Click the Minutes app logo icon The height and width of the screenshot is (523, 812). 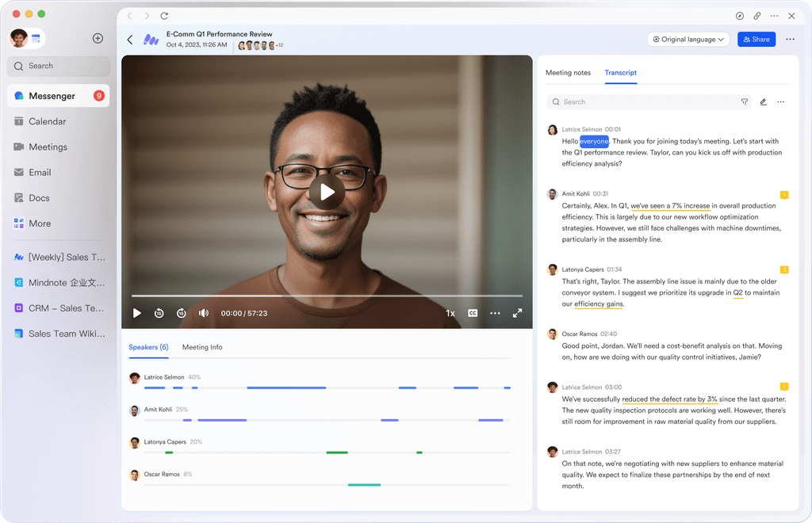coord(151,40)
